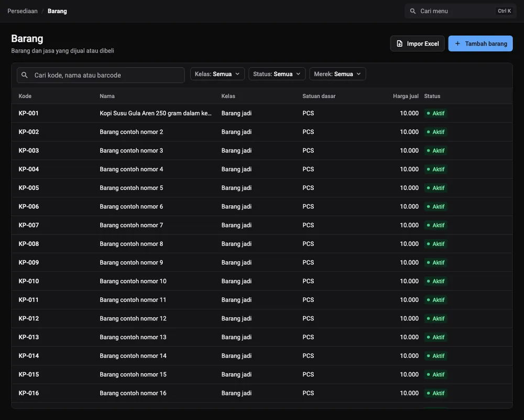
Task: Click Barang contoh nomor 13
Action: pos(133,337)
